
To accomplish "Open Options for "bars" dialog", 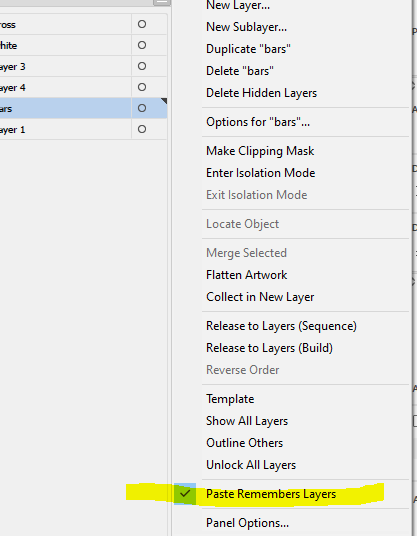I will 258,122.
